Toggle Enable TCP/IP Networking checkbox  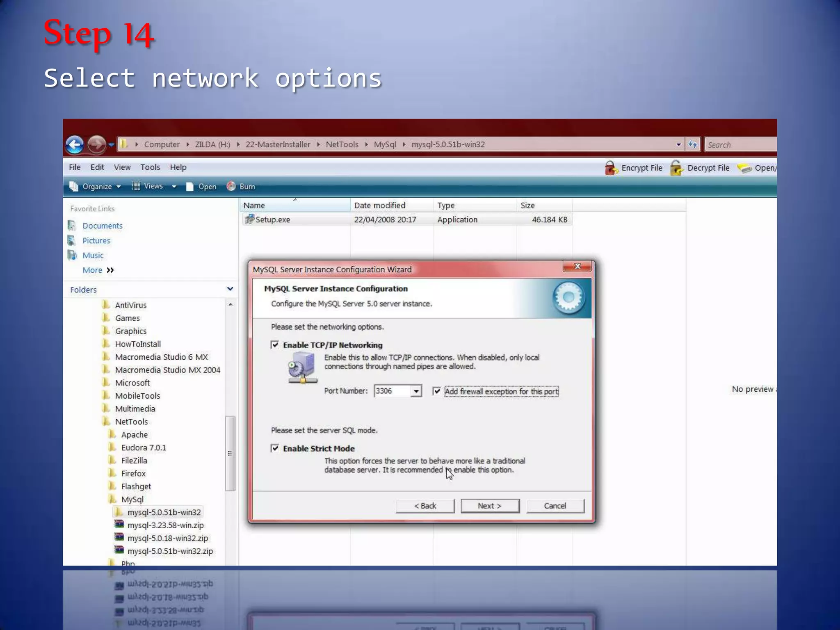[x=275, y=345]
